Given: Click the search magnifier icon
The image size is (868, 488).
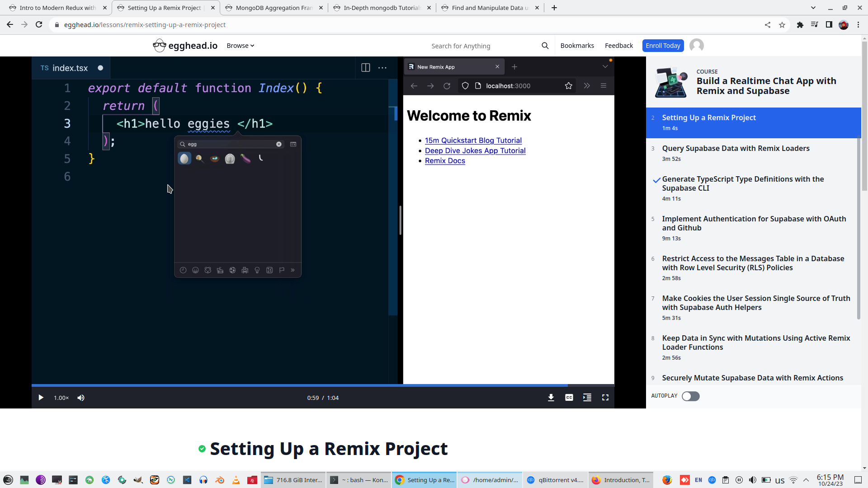Looking at the screenshot, I should (545, 46).
